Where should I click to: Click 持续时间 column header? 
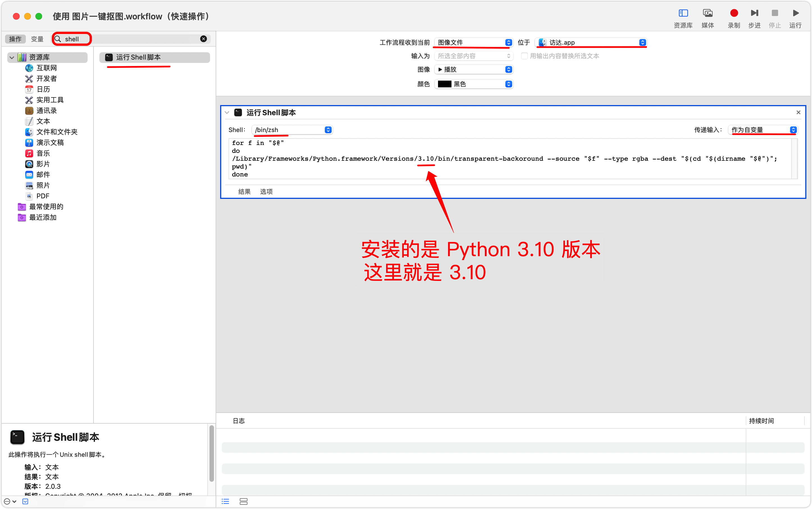coord(761,421)
